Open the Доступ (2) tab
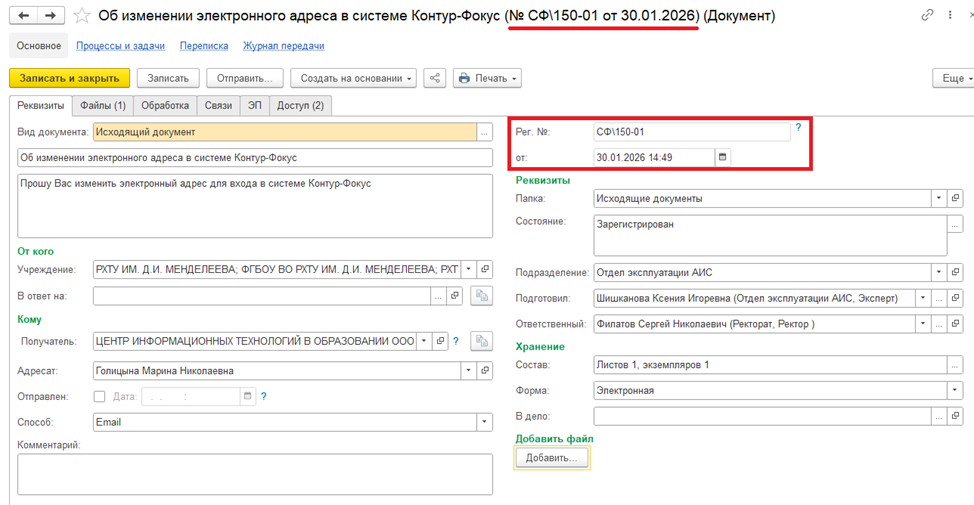 point(300,105)
